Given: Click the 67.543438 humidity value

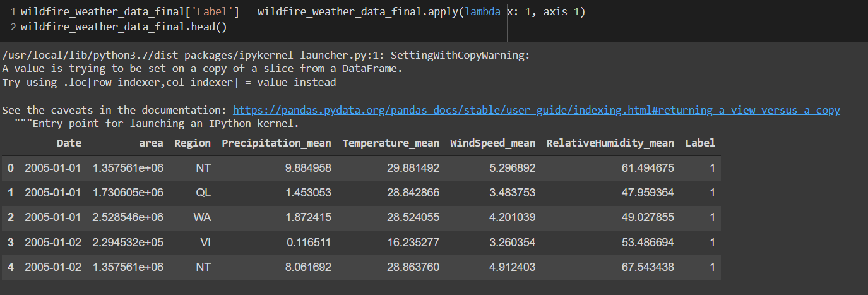Looking at the screenshot, I should click(647, 267).
